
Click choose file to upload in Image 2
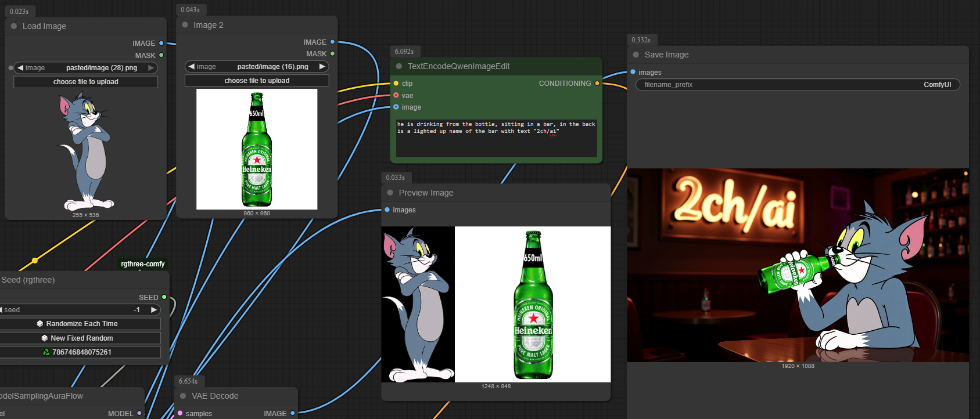point(257,81)
